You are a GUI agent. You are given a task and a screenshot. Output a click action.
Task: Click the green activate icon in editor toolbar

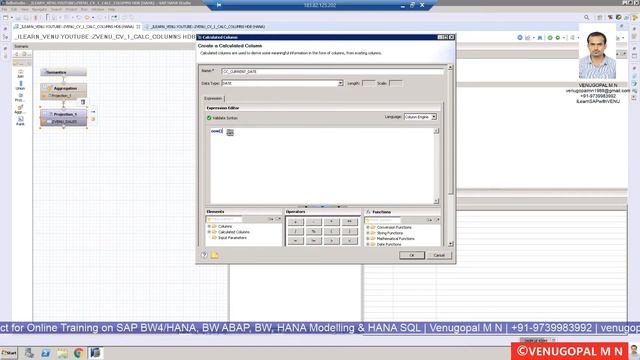pyautogui.click(x=550, y=38)
